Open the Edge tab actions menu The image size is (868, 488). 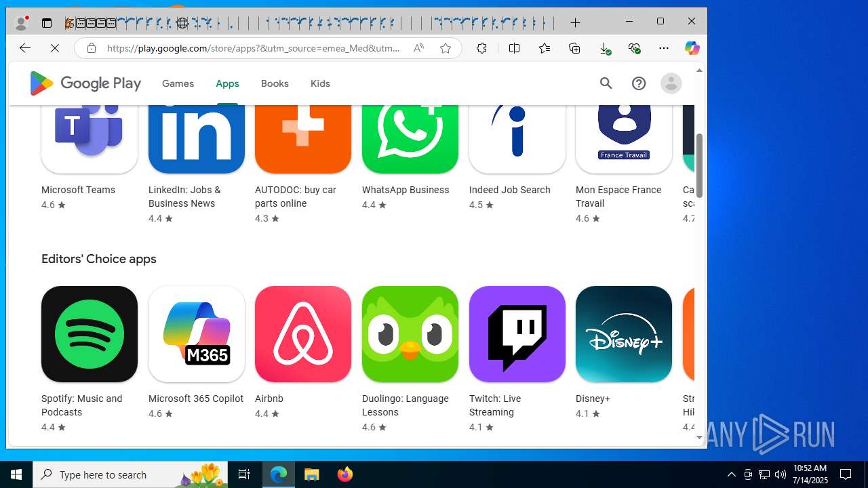(x=47, y=23)
